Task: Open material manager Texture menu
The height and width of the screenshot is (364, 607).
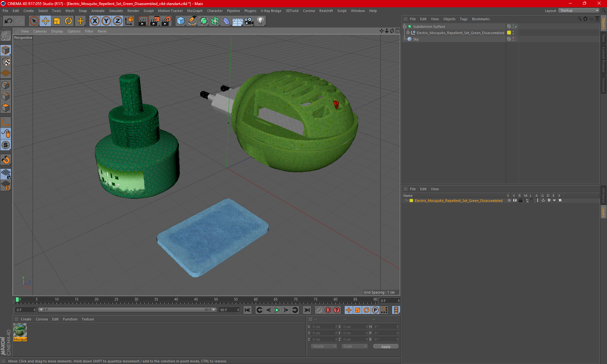Action: coord(88,319)
